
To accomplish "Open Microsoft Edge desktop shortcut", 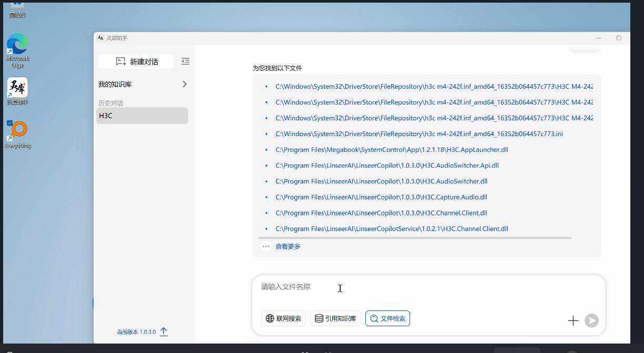I will [17, 50].
